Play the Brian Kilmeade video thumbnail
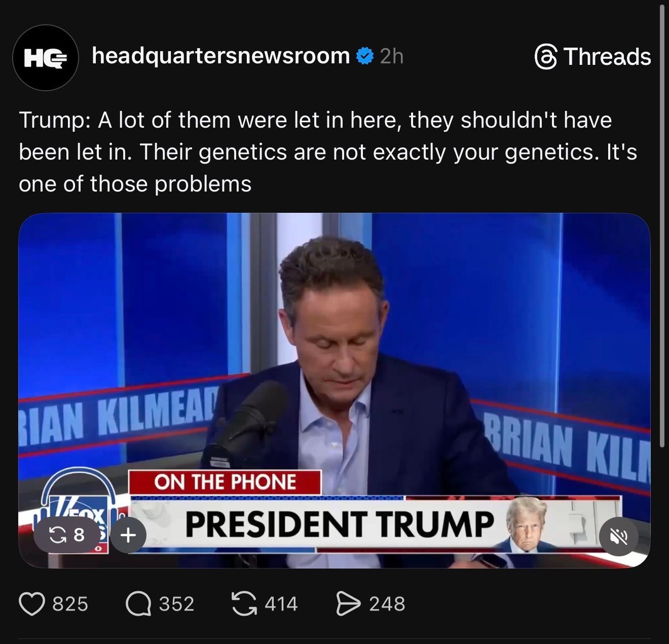 (x=334, y=355)
